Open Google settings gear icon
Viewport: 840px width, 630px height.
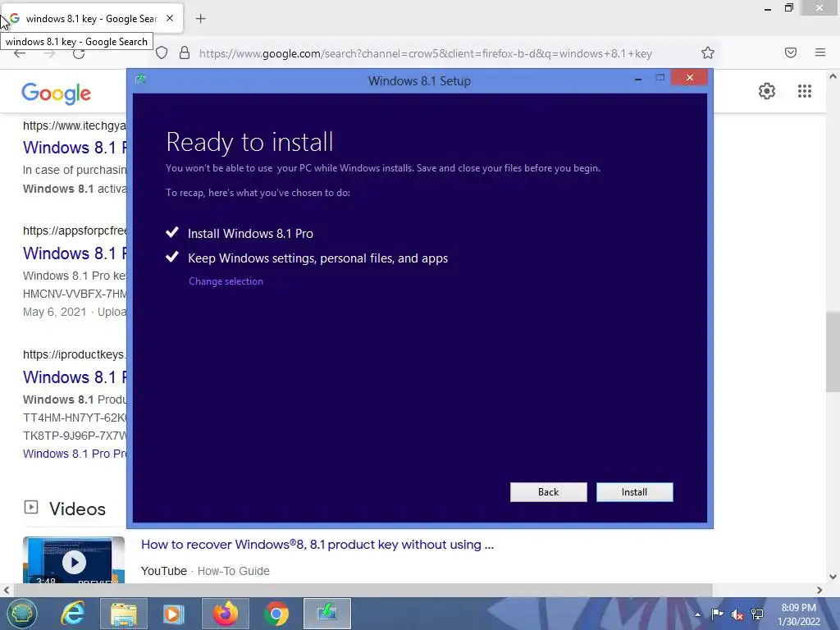pyautogui.click(x=767, y=91)
